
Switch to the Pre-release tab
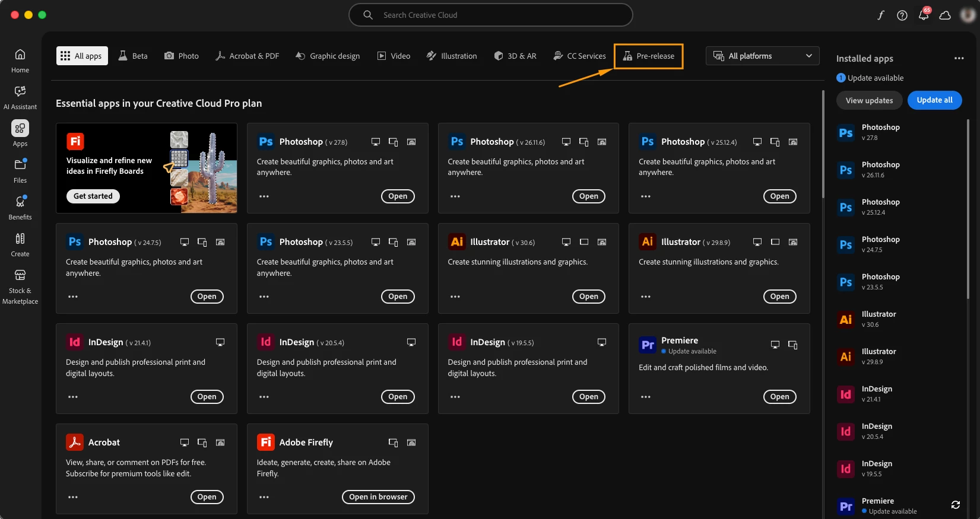(x=649, y=56)
